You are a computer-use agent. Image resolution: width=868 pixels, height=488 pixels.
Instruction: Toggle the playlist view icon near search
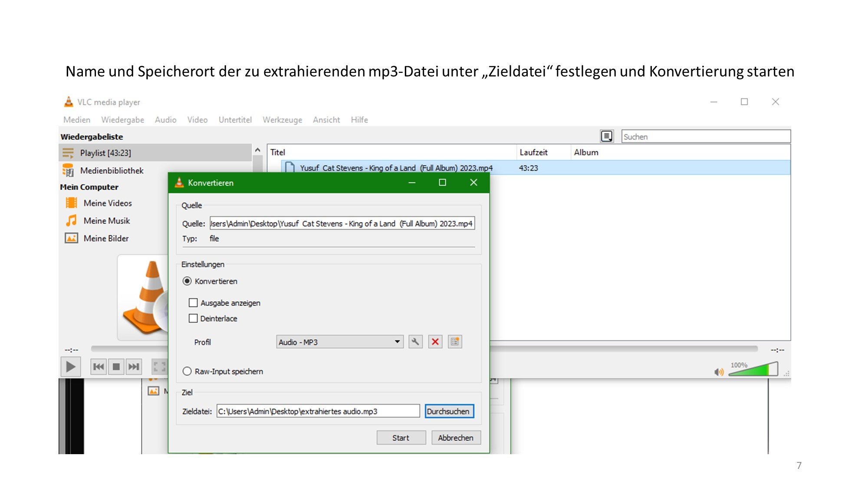click(606, 136)
